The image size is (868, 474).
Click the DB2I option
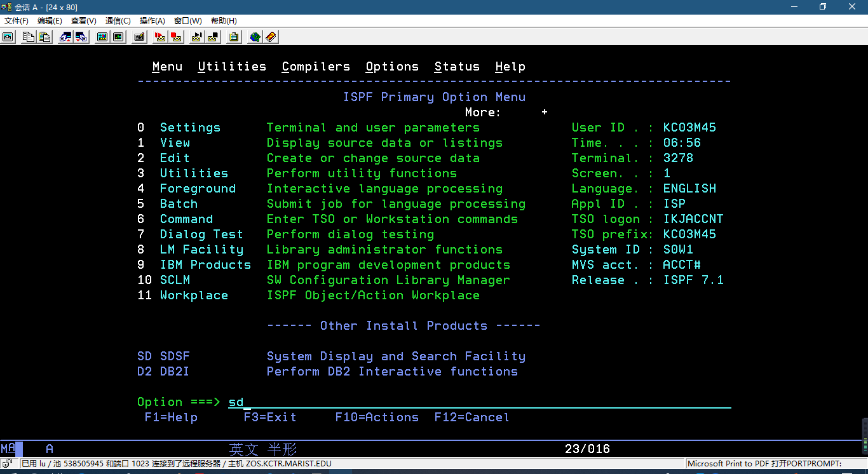point(175,372)
